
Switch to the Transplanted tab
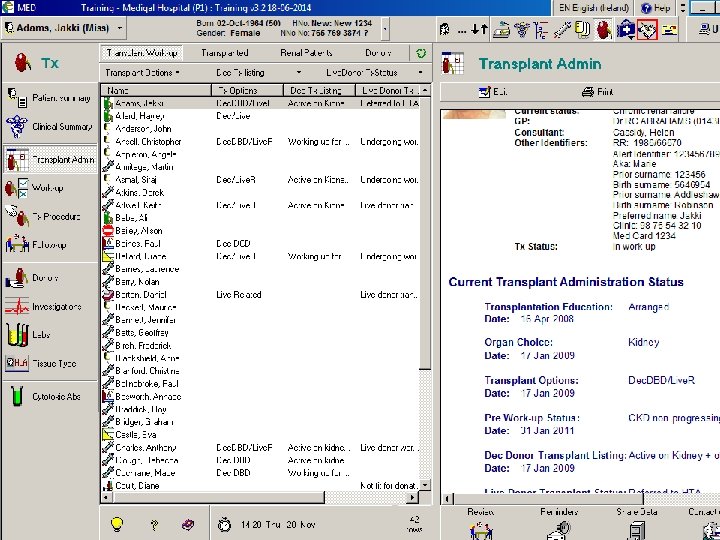click(x=224, y=52)
